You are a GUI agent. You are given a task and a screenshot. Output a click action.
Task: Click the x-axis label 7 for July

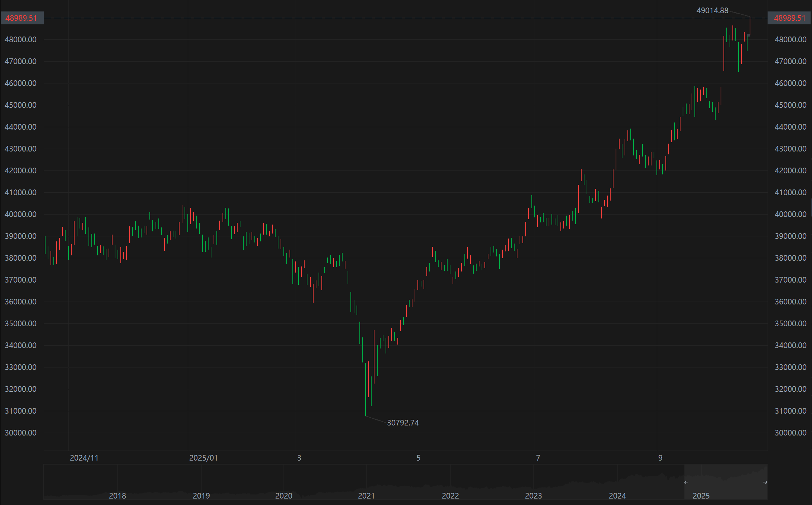538,458
